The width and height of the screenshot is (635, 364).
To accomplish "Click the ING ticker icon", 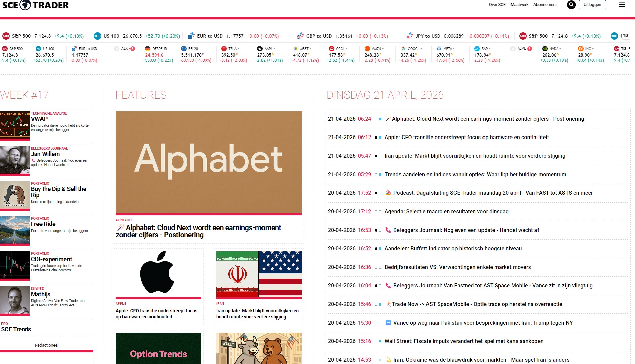I will pyautogui.click(x=581, y=49).
